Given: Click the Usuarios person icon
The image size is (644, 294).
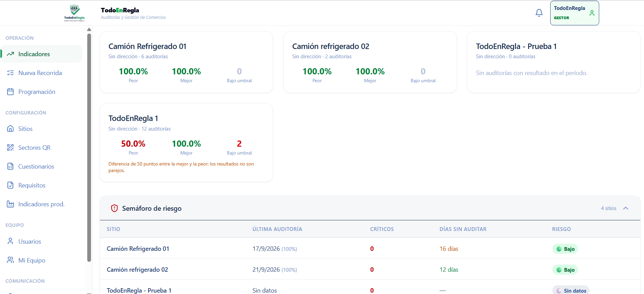Looking at the screenshot, I should (10, 241).
